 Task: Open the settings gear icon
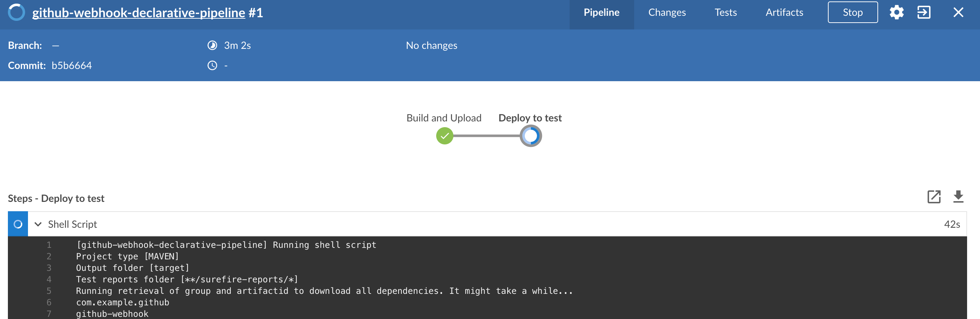896,12
